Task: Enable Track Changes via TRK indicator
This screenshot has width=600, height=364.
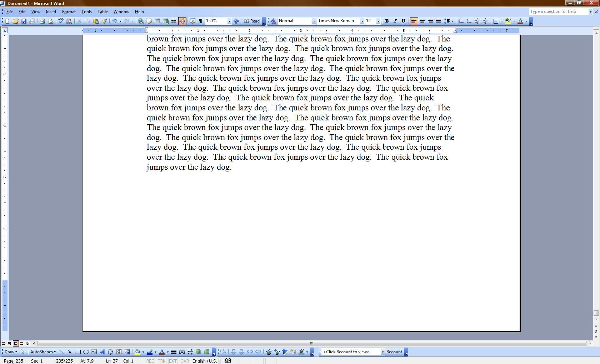Action: click(161, 361)
